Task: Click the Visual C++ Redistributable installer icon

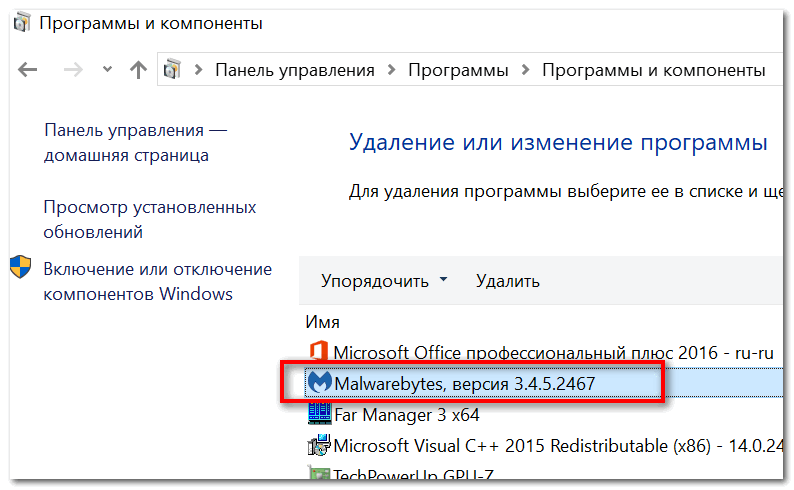Action: coord(319,445)
